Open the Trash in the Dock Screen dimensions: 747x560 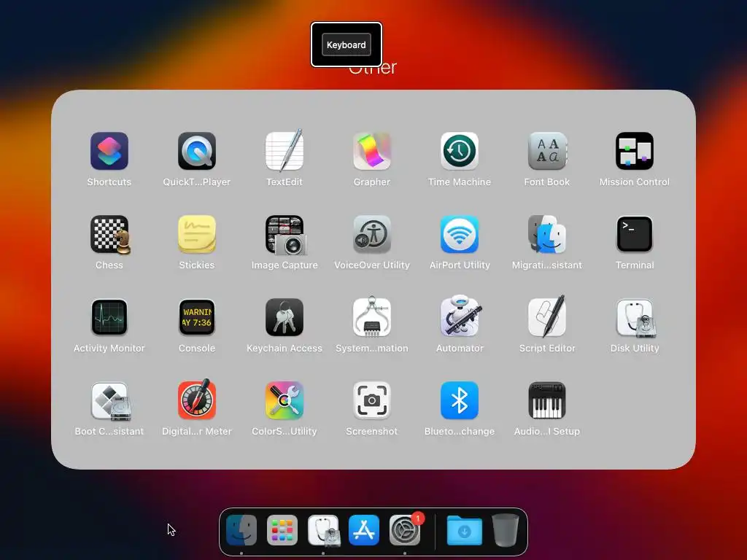point(505,530)
